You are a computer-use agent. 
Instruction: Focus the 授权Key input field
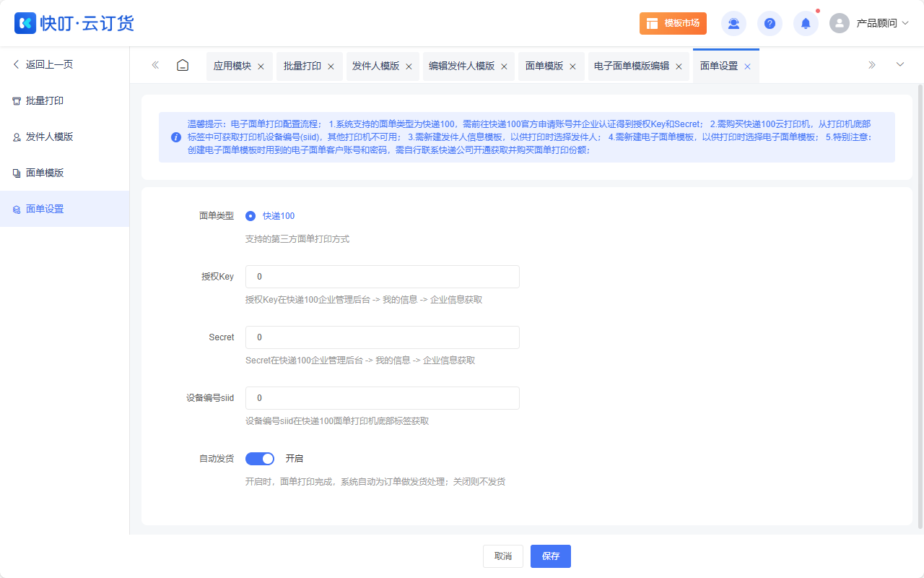click(383, 277)
